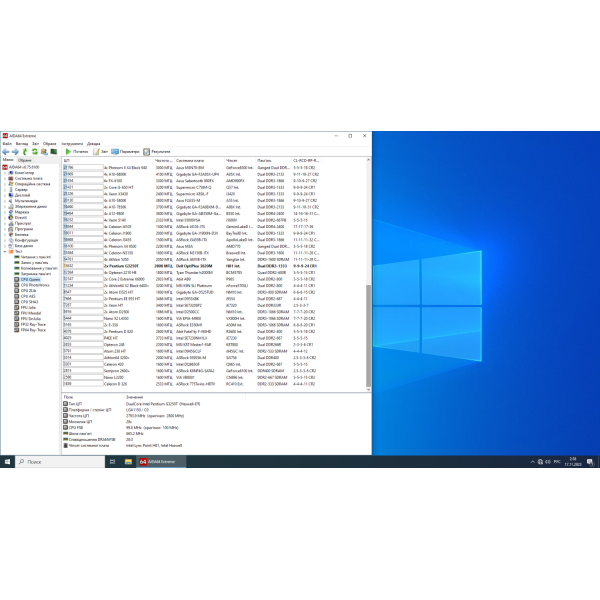Switch to the Обране sidebar tab

coord(24,160)
